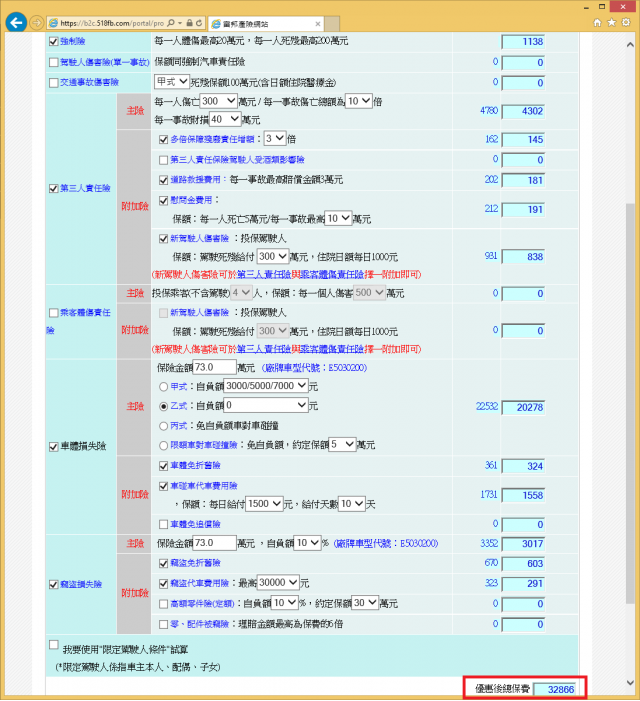The height and width of the screenshot is (701, 640).
Task: Click the address bar URL field
Action: pos(112,23)
